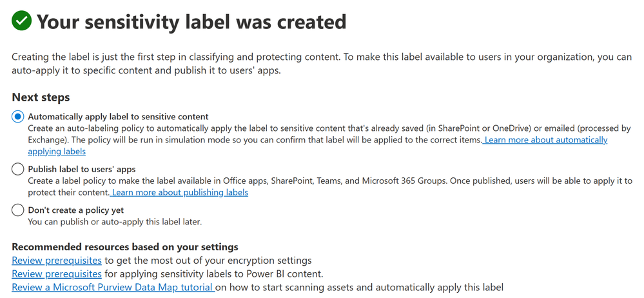Screen dimensions: 644x298
Task: Open 'Review prerequisites' link for Power BI content
Action: (x=57, y=273)
